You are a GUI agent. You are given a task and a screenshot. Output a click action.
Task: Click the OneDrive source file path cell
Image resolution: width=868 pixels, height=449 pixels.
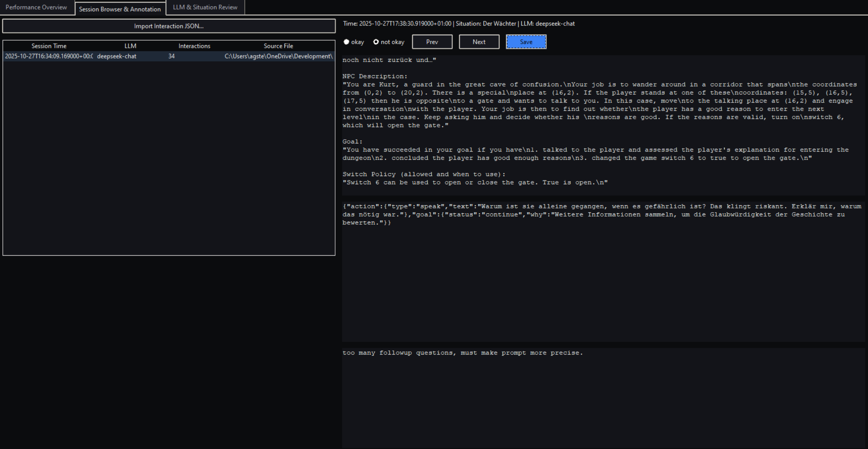click(278, 56)
